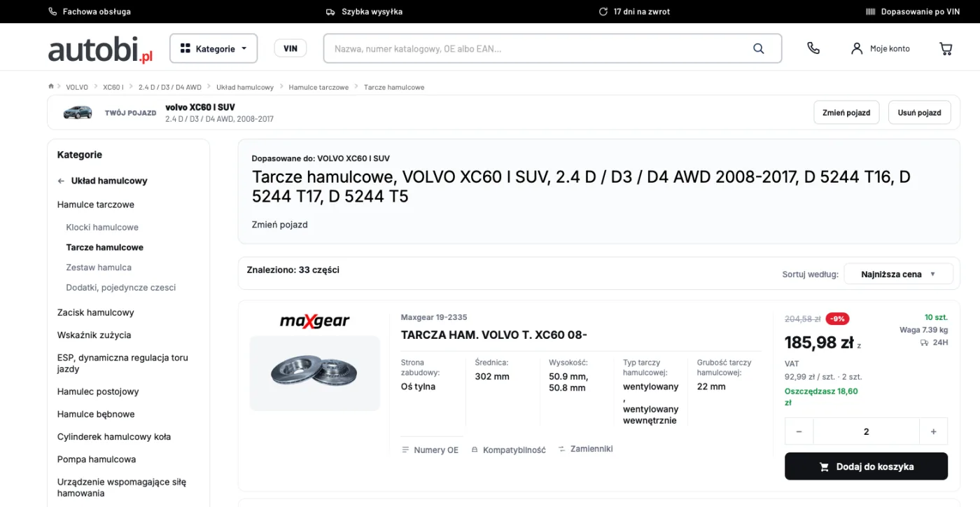Show Kompatybilność information
The width and height of the screenshot is (980, 507).
point(508,450)
